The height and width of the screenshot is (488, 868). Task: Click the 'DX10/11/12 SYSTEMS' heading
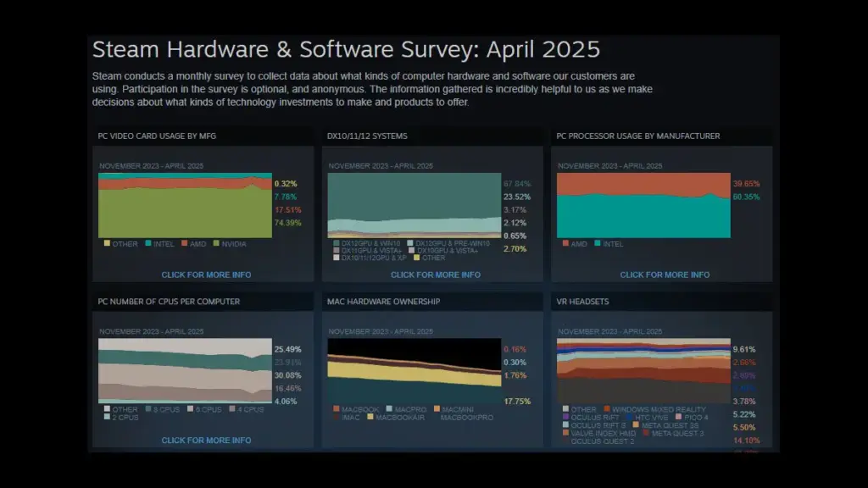click(367, 136)
